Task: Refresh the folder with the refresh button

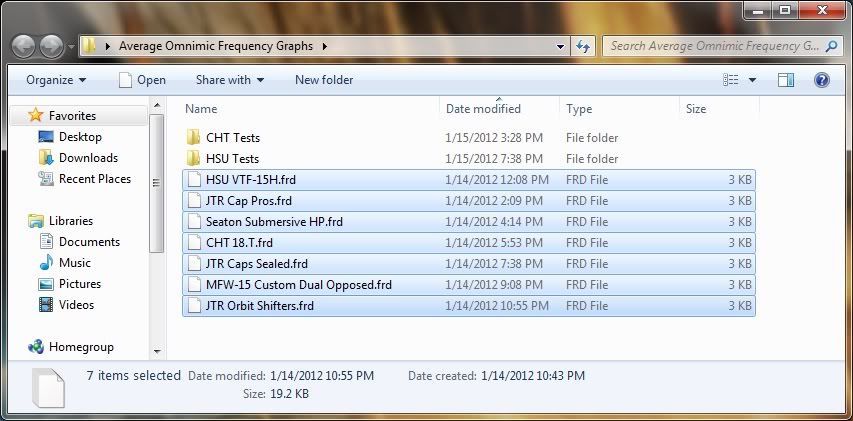Action: (583, 47)
